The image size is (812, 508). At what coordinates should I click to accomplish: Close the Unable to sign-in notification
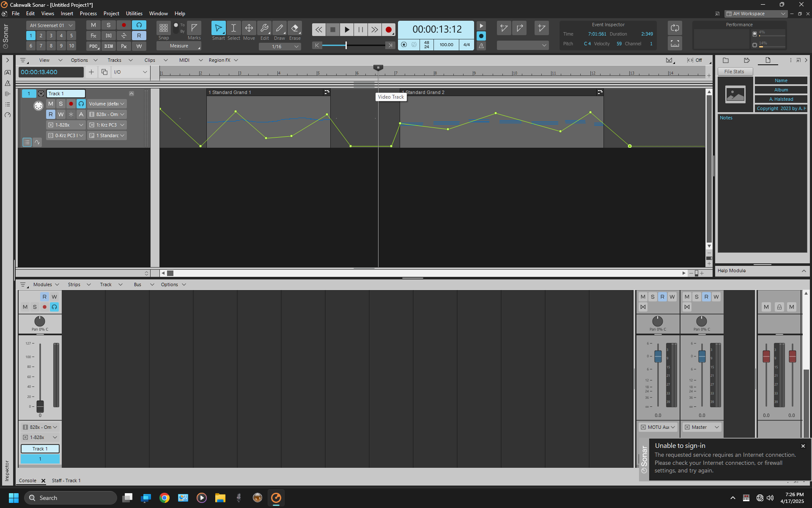pos(803,446)
